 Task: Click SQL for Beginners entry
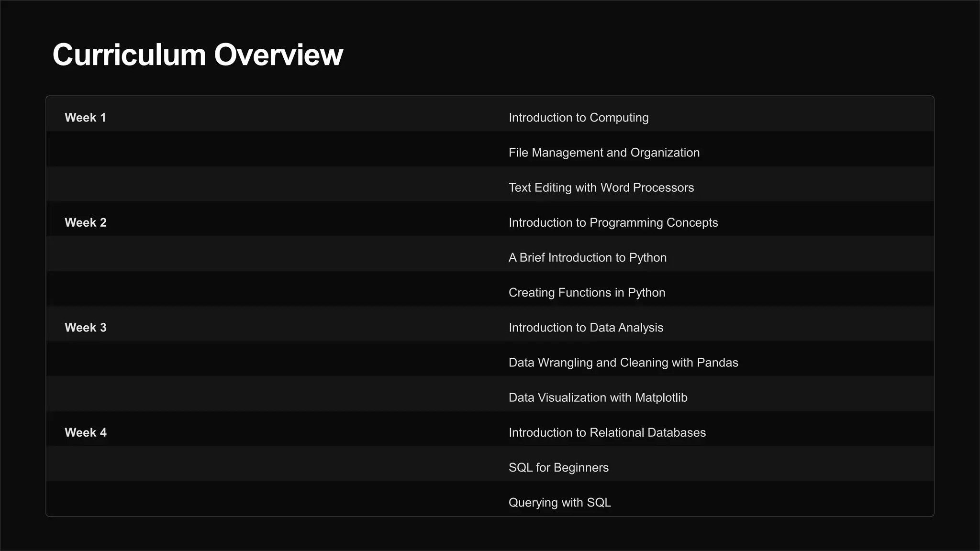[558, 467]
